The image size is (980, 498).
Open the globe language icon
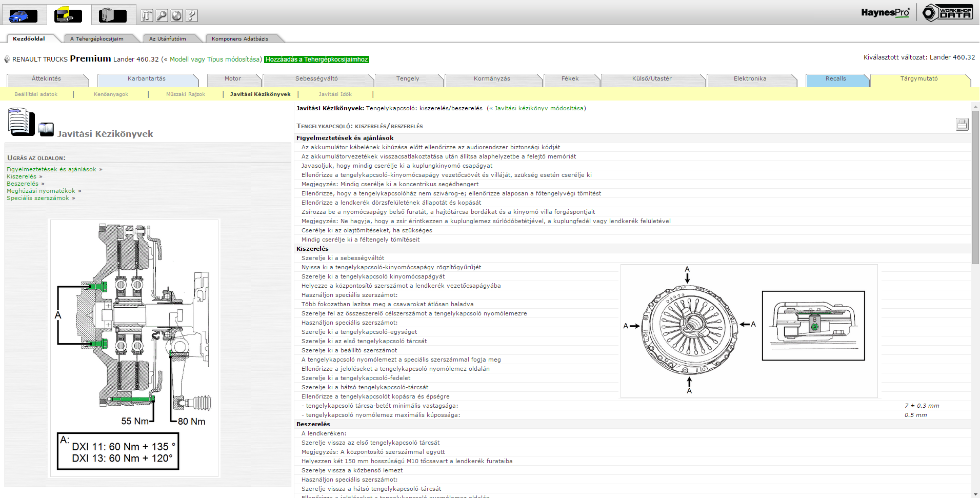[177, 16]
